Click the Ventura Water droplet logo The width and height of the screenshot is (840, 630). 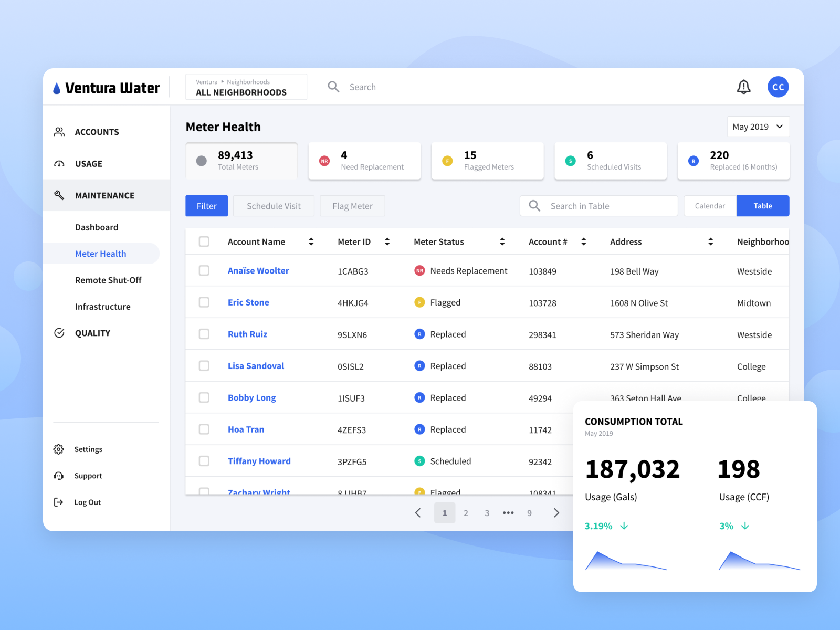pos(56,87)
